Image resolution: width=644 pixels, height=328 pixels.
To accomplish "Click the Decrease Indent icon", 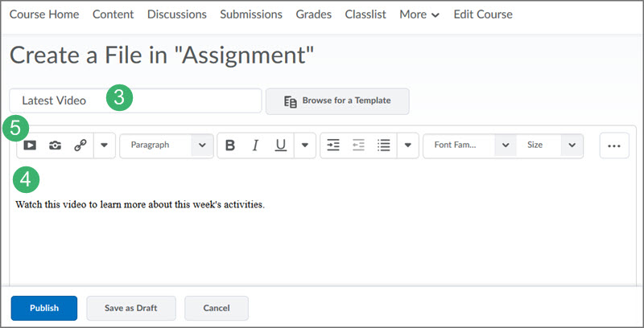I will pos(358,146).
